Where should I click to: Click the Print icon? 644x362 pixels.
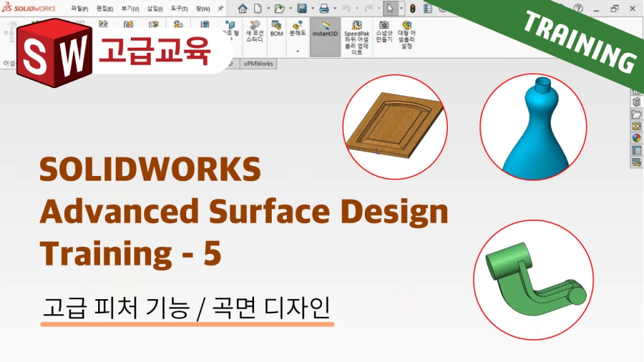point(324,8)
